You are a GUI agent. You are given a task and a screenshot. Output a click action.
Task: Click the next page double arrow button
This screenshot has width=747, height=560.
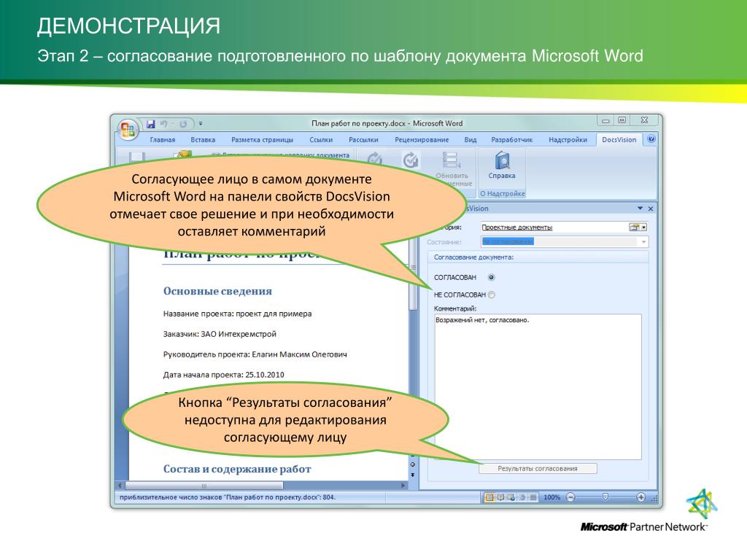click(413, 475)
